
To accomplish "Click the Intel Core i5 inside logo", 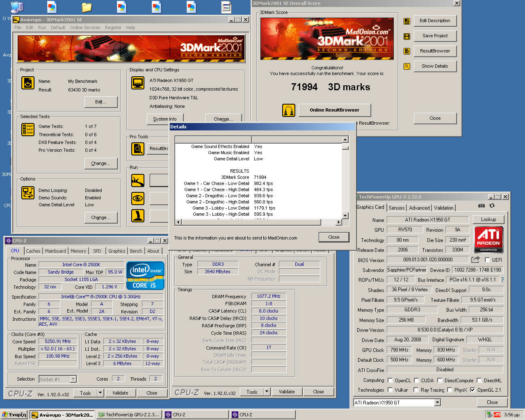I will click(x=146, y=276).
